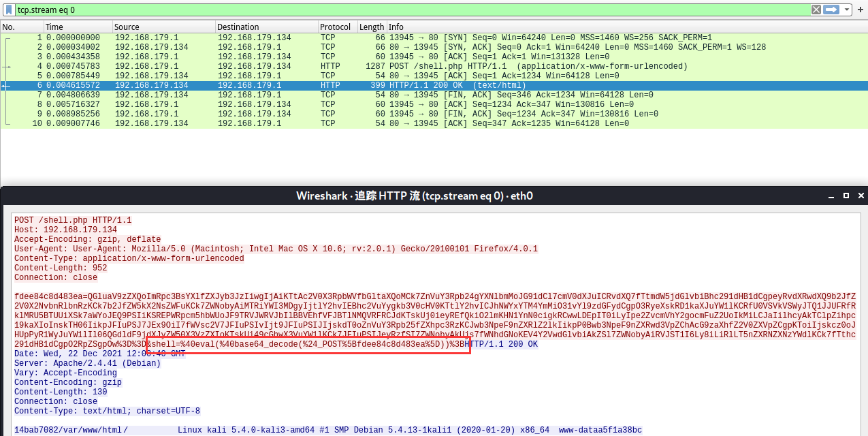The width and height of the screenshot is (868, 436).
Task: Click the 'Content-Type: text/html; charset=UTF-8' line
Action: click(108, 411)
